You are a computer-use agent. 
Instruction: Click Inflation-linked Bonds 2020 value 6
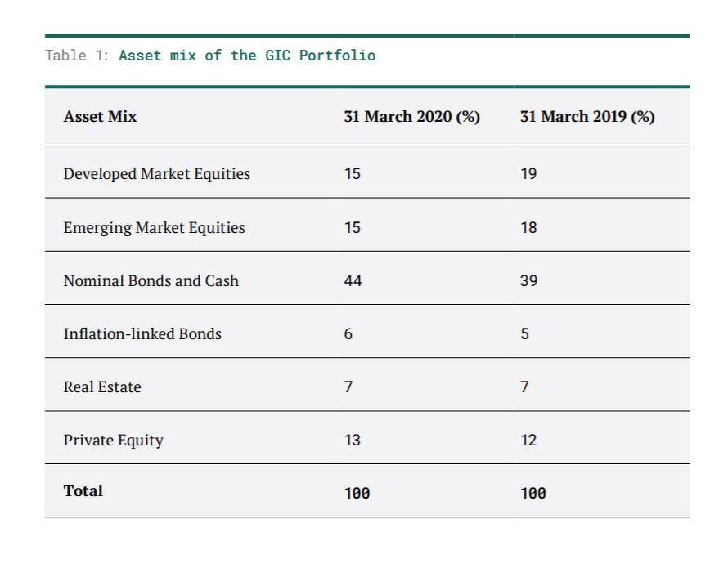tap(348, 334)
